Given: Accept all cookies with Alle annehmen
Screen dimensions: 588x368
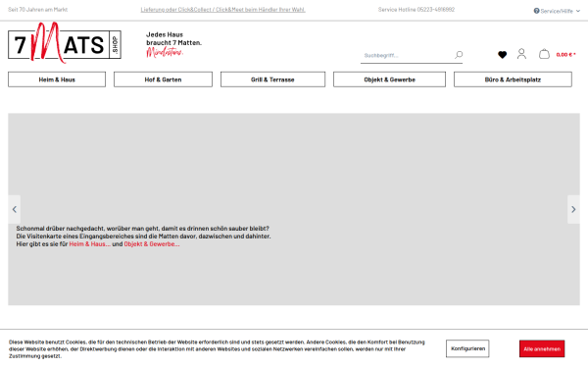Looking at the screenshot, I should 542,348.
